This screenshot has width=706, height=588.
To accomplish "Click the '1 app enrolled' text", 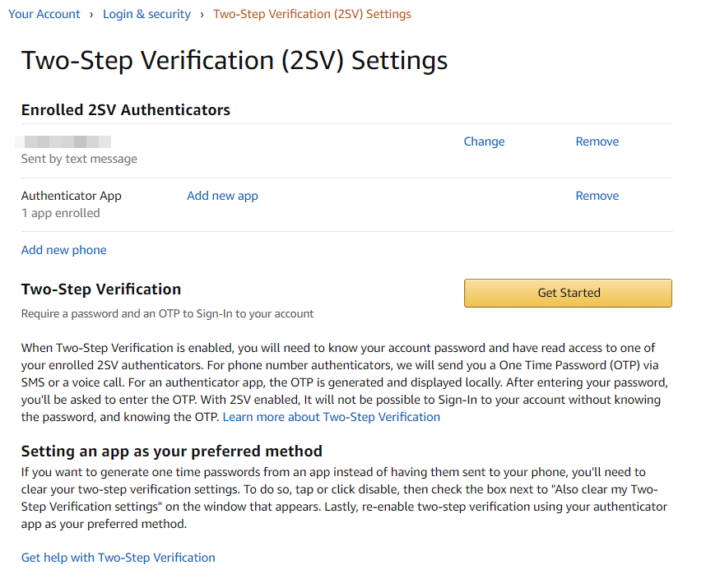I will coord(60,213).
